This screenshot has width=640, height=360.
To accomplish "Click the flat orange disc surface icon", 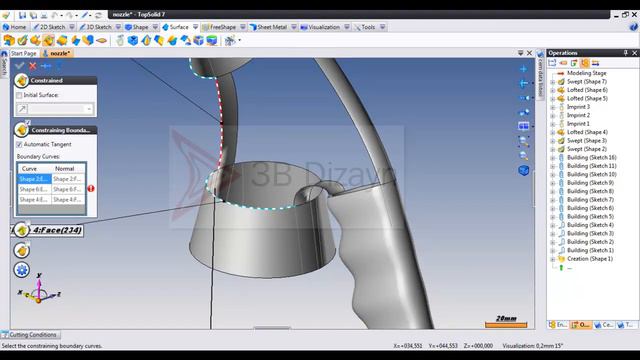I will pos(101,40).
